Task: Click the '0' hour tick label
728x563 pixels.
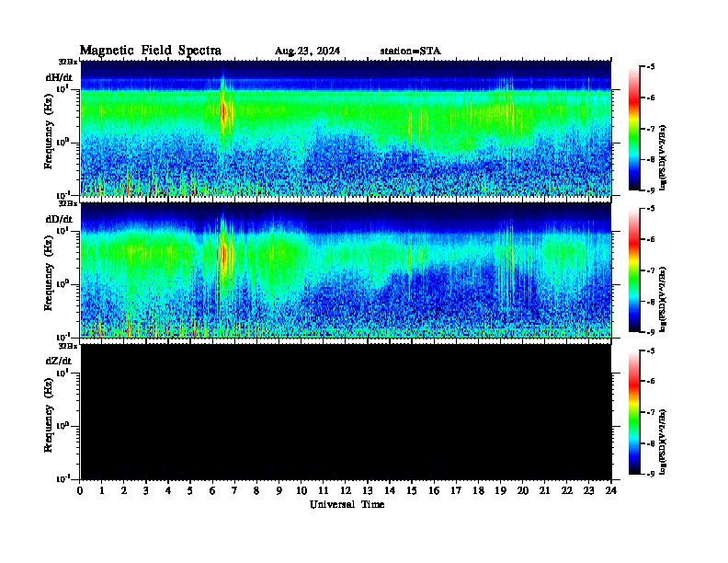Action: point(80,490)
